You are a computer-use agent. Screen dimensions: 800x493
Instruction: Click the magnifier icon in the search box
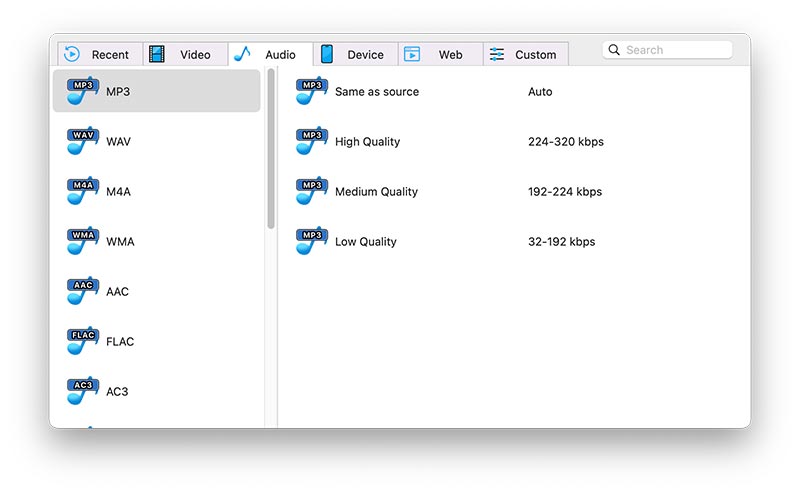pos(614,50)
